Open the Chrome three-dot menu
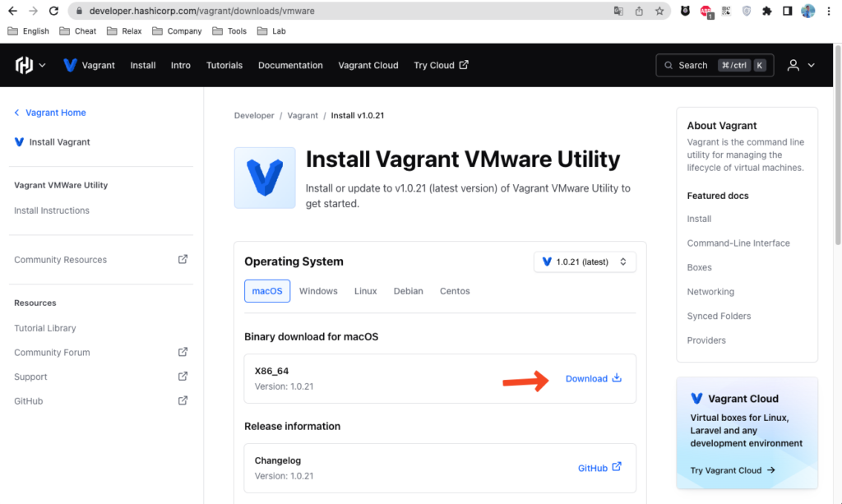 [829, 11]
